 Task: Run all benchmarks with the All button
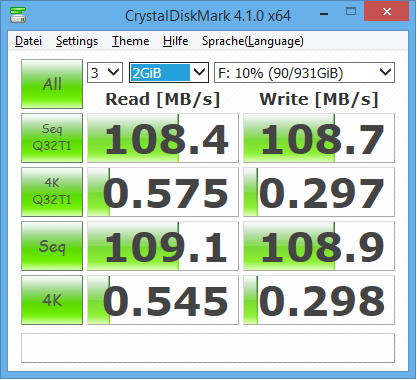tap(52, 84)
